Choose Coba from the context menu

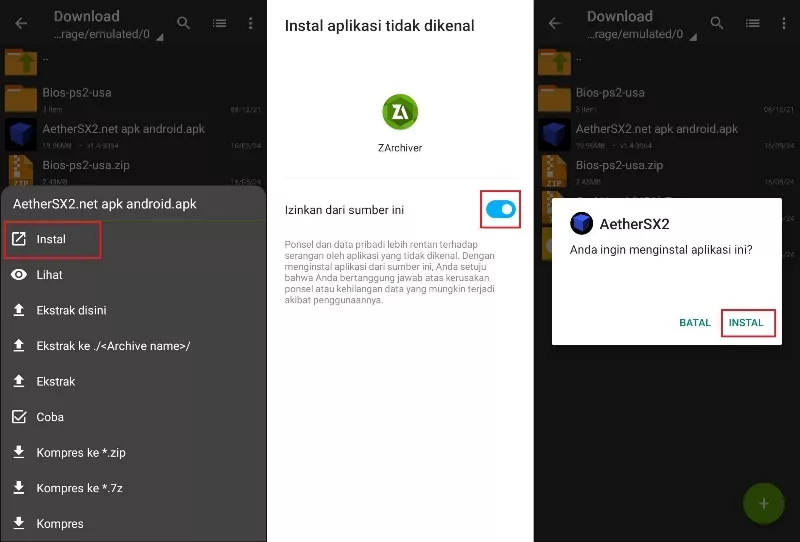pyautogui.click(x=133, y=417)
